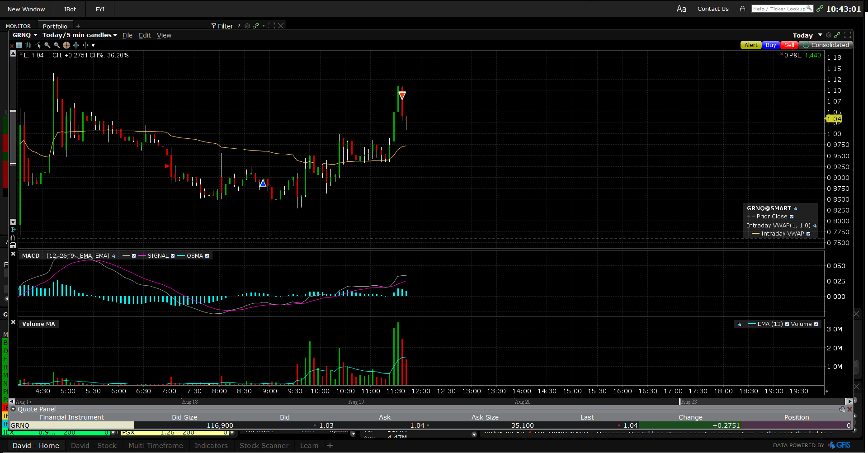The width and height of the screenshot is (868, 453).
Task: Toggle the Intraday VWAP checkbox in legend
Action: pos(808,234)
